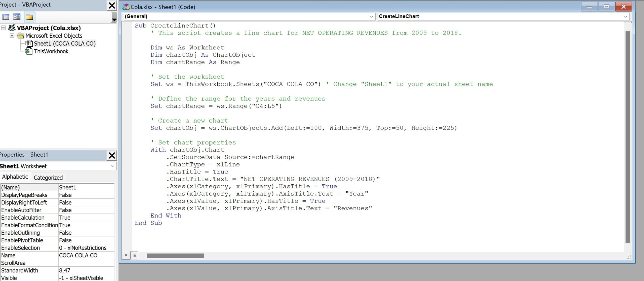Click the (Name) property value Sheet1

(87, 187)
